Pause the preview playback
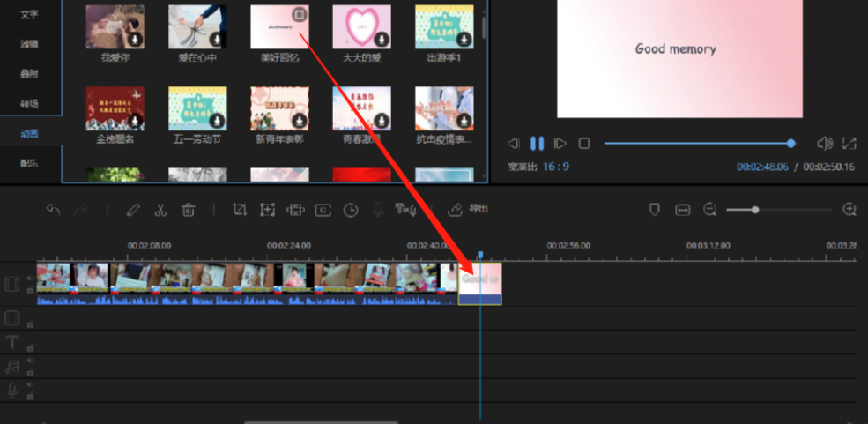 [537, 143]
